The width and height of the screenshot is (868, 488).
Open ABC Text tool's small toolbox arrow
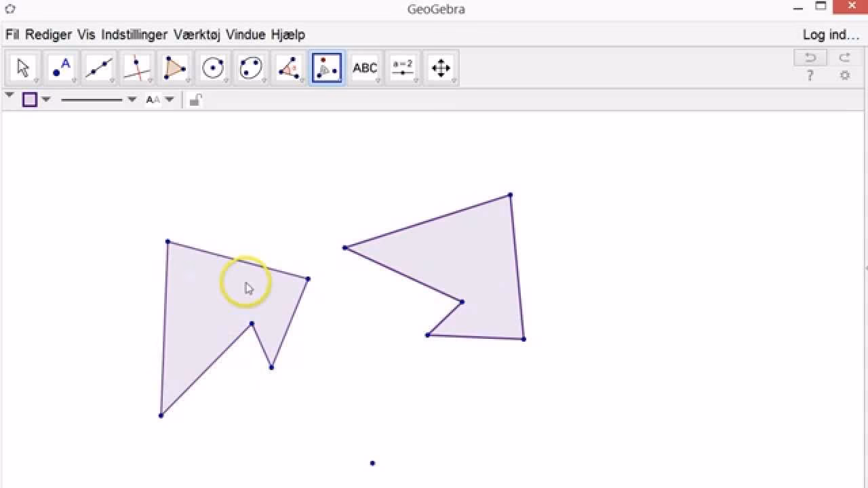[x=378, y=81]
